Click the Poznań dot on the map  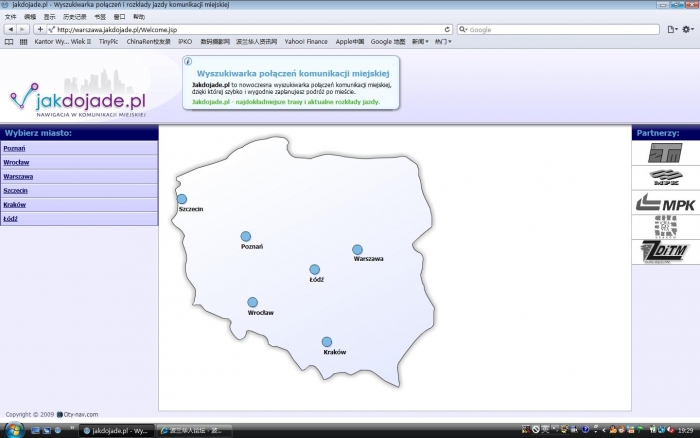(246, 236)
